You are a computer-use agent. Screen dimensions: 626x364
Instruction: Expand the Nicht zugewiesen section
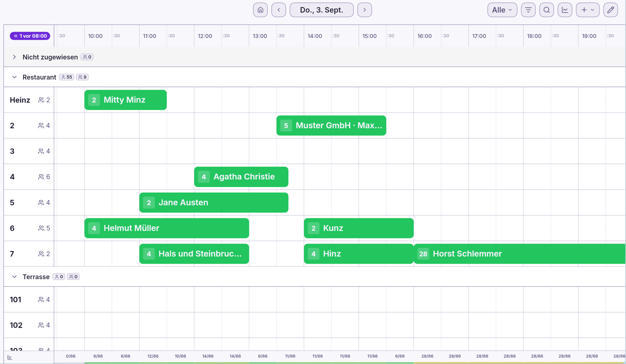[14, 57]
